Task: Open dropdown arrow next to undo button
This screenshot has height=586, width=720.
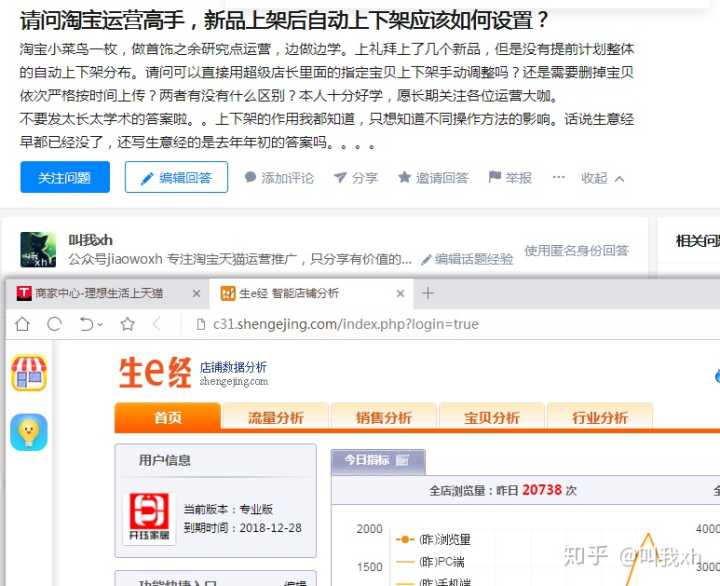Action: click(100, 325)
